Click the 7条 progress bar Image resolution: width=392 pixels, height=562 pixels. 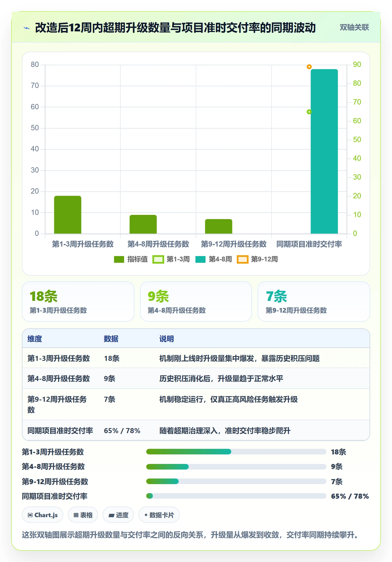pyautogui.click(x=236, y=481)
